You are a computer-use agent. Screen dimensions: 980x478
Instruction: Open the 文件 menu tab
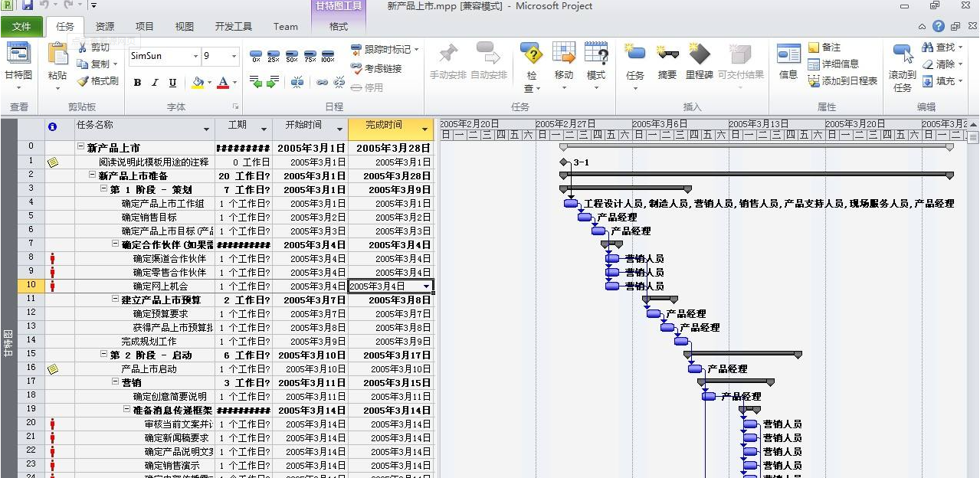coord(22,27)
